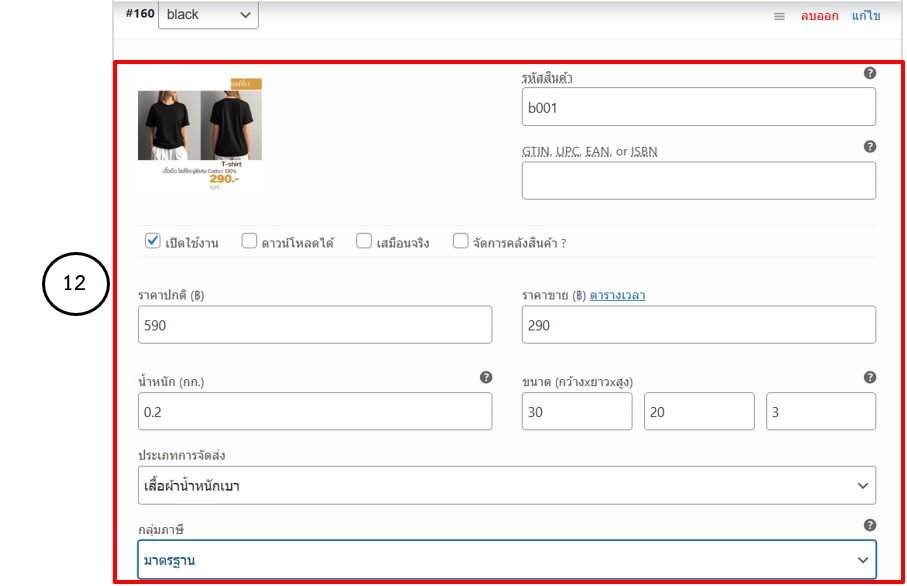The image size is (907, 586).
Task: Open the black variation attribute dropdown
Action: tap(207, 15)
